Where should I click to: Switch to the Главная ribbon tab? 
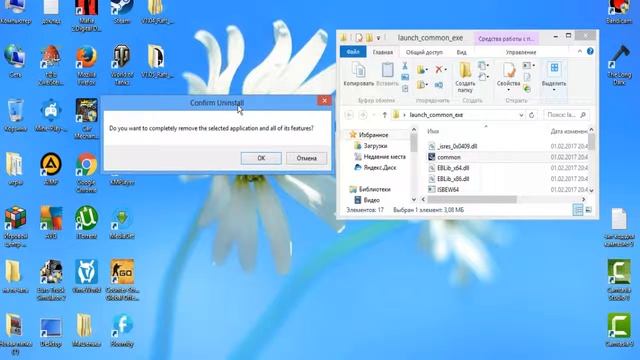click(382, 52)
